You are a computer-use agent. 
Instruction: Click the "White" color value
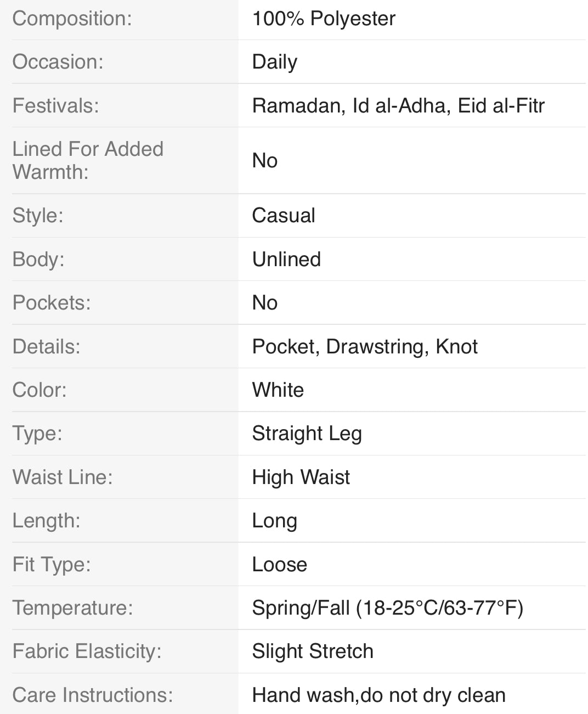[278, 390]
